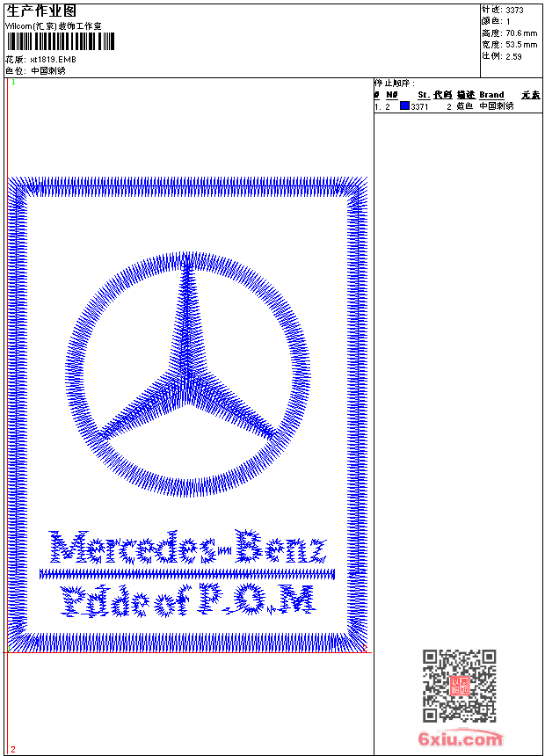Click the file name 'xt1819.EMB'
This screenshot has width=545, height=756.
(x=53, y=59)
